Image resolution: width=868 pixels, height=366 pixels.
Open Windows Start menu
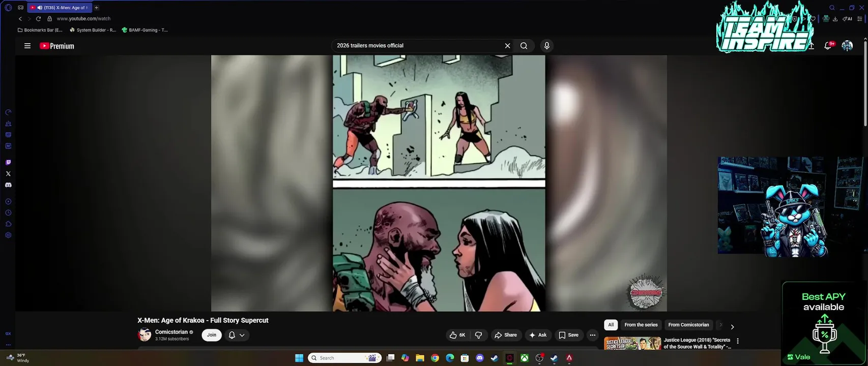299,358
